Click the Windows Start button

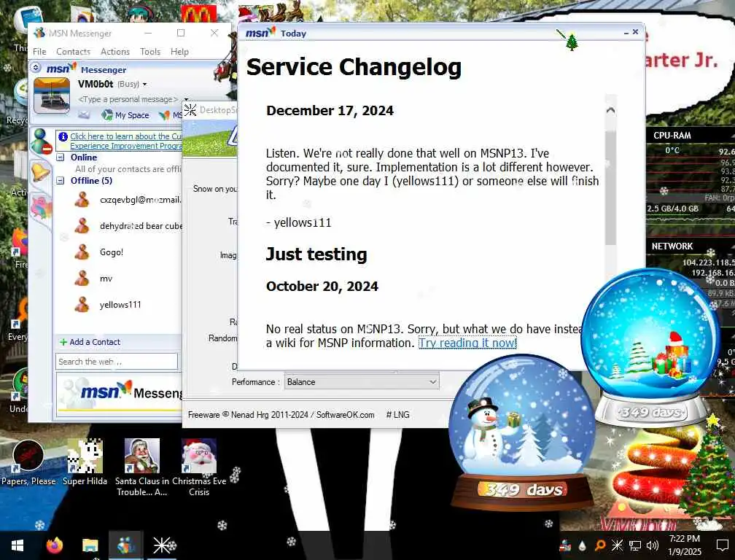[17, 545]
